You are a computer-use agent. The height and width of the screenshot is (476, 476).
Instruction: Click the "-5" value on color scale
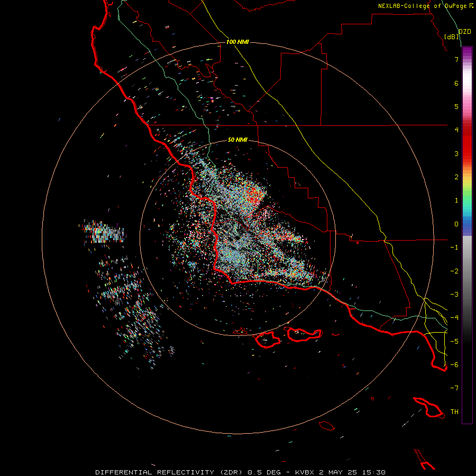[x=454, y=341]
